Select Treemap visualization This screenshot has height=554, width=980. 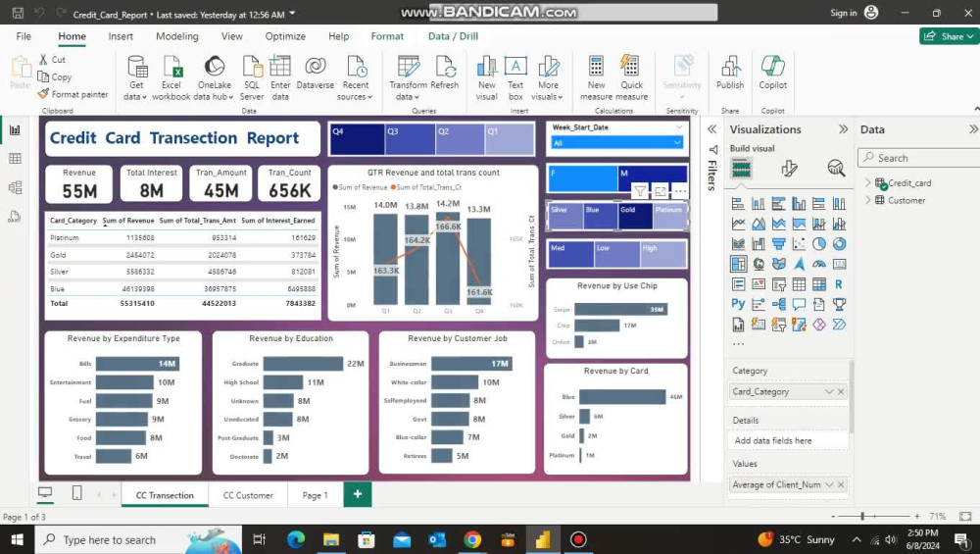[738, 264]
